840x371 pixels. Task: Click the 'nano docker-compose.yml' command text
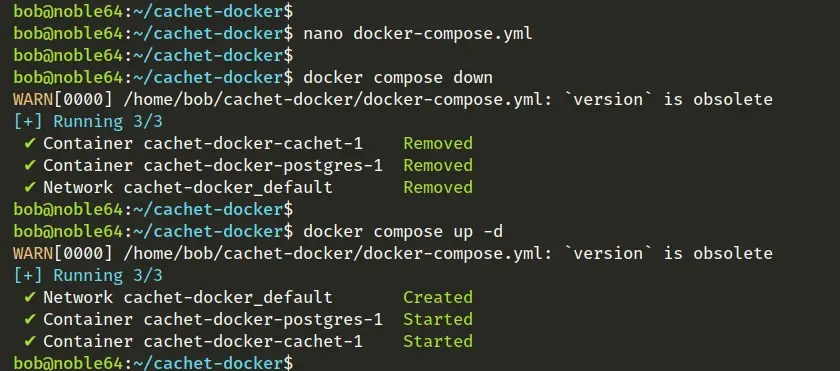(418, 34)
